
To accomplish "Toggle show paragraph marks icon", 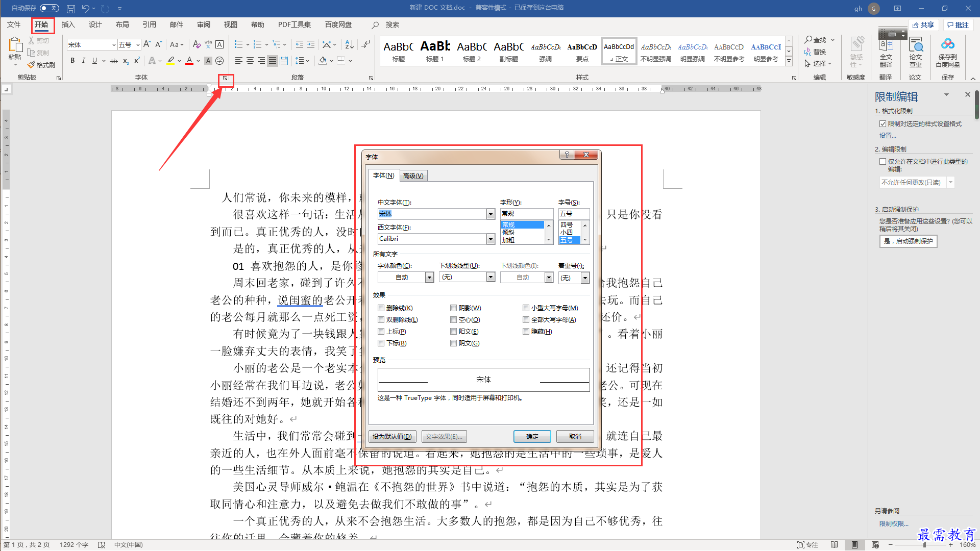I will click(365, 44).
